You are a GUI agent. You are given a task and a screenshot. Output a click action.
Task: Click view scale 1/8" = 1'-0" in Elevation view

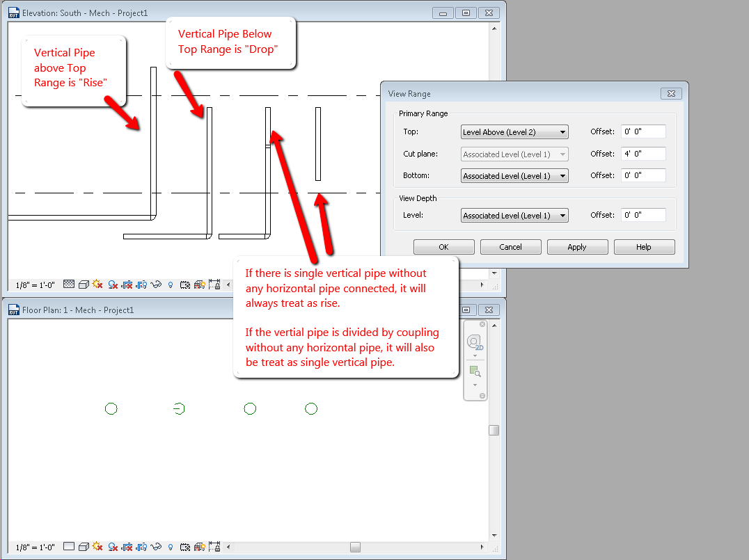click(x=36, y=285)
